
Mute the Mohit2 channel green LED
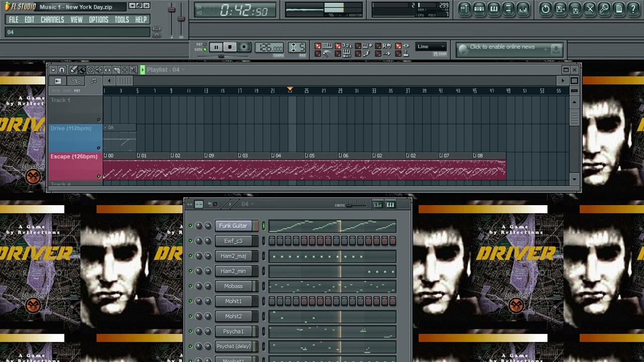[x=190, y=316]
